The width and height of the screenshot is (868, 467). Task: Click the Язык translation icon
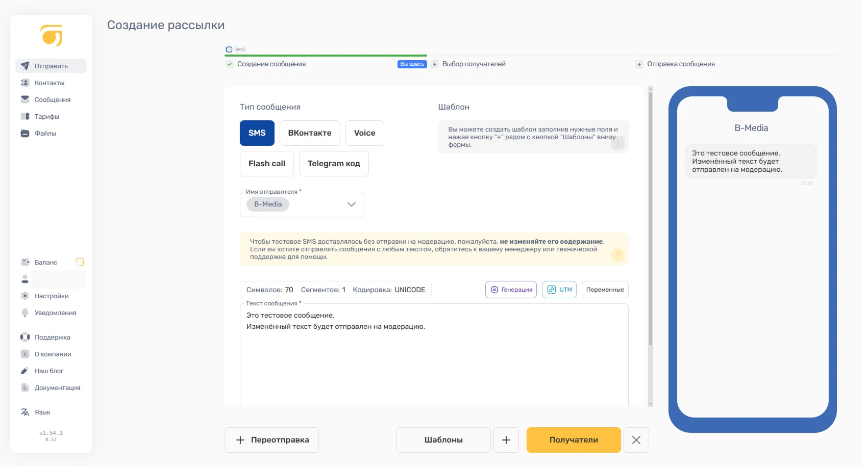click(x=25, y=412)
